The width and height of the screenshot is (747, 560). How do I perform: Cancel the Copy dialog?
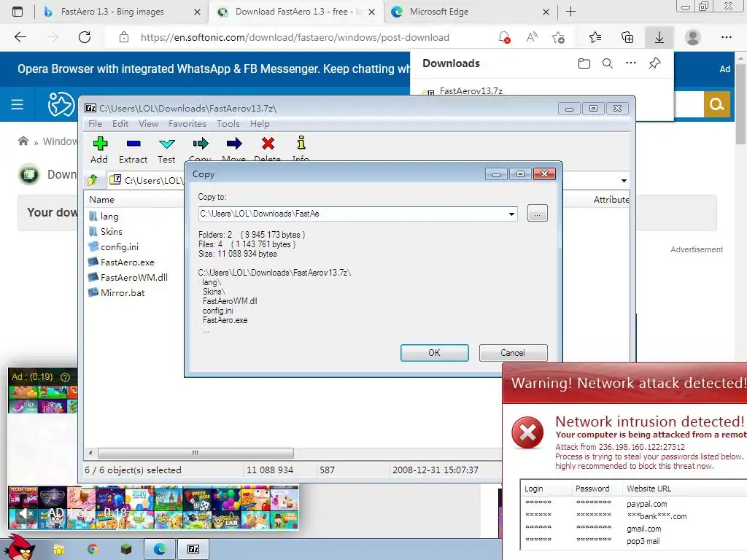tap(513, 353)
